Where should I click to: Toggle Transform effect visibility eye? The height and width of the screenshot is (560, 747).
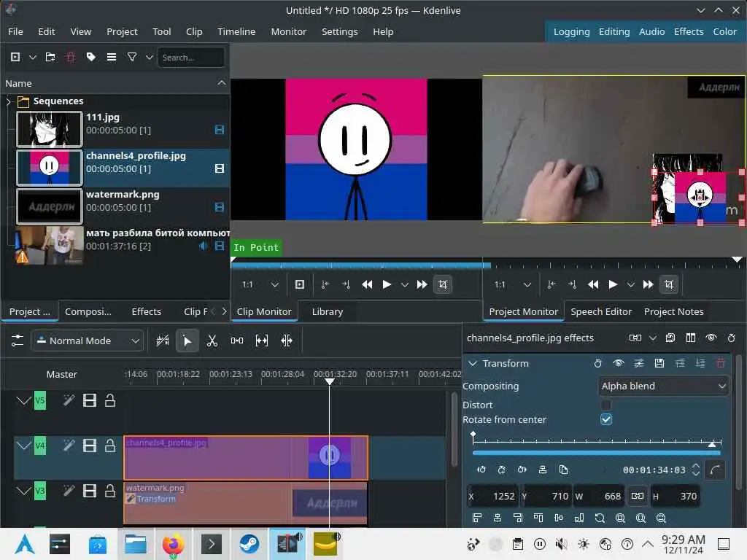click(x=619, y=363)
